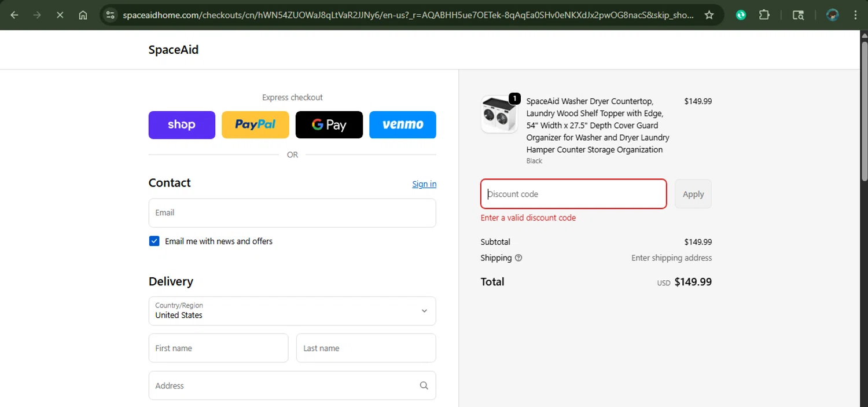
Task: Pay with Shop Pay button
Action: pos(182,125)
